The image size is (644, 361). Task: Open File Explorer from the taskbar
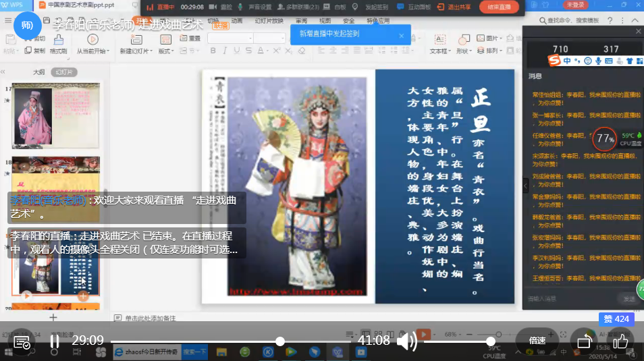point(221,352)
